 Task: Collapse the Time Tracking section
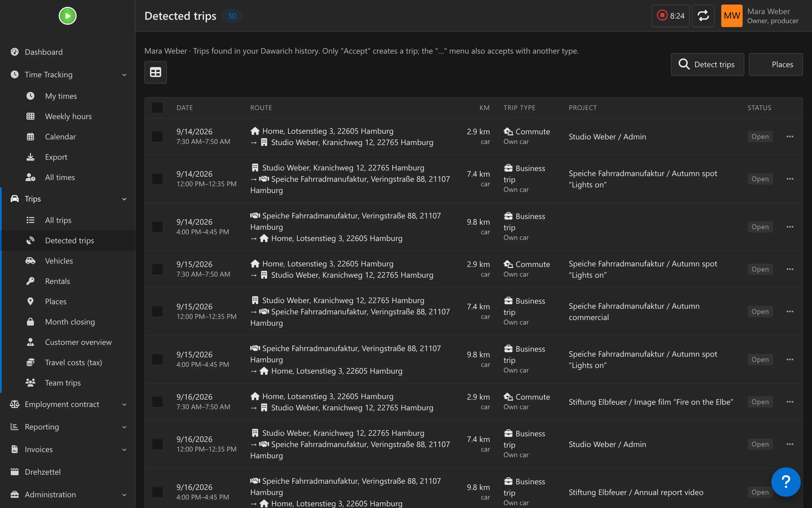(67, 75)
